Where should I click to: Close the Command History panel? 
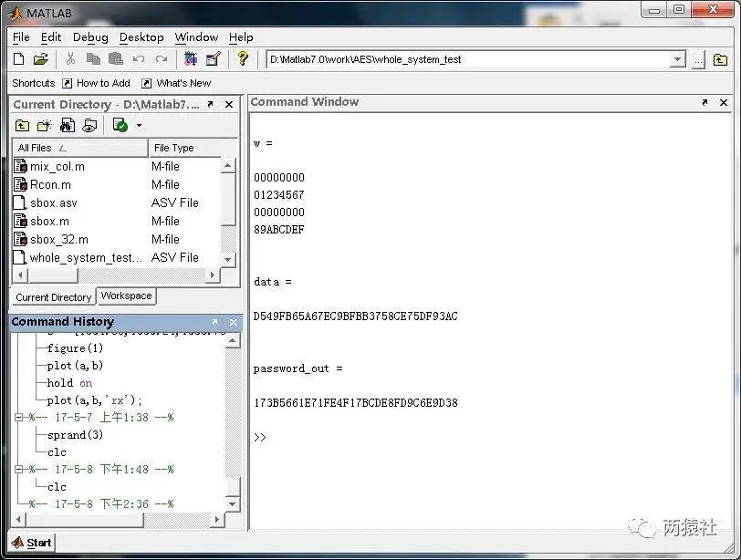click(x=234, y=322)
